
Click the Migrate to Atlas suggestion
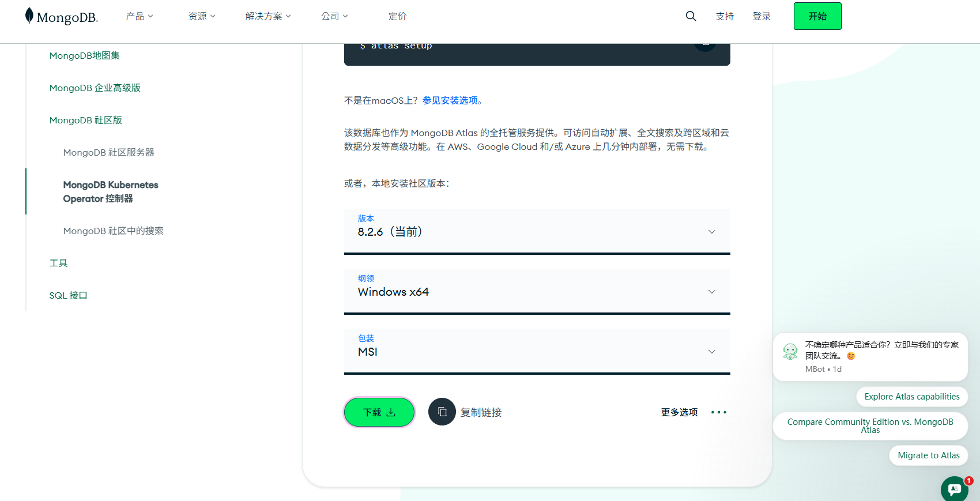[928, 455]
